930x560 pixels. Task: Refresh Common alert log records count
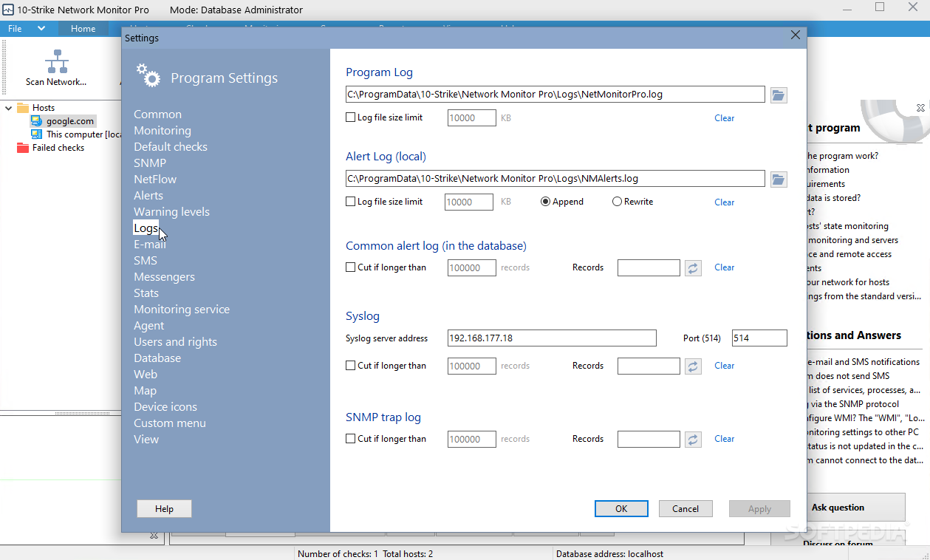(x=693, y=267)
